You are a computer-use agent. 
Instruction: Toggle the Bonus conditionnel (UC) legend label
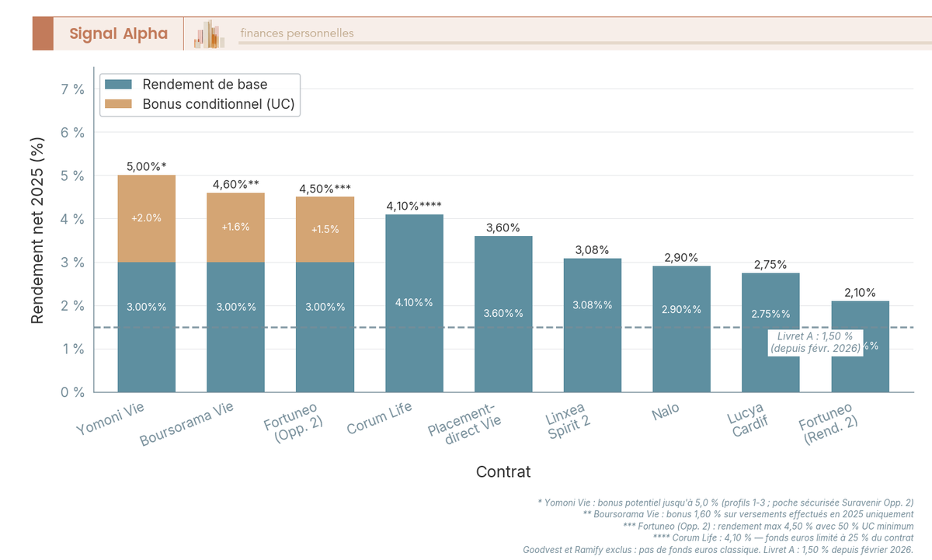pos(218,104)
